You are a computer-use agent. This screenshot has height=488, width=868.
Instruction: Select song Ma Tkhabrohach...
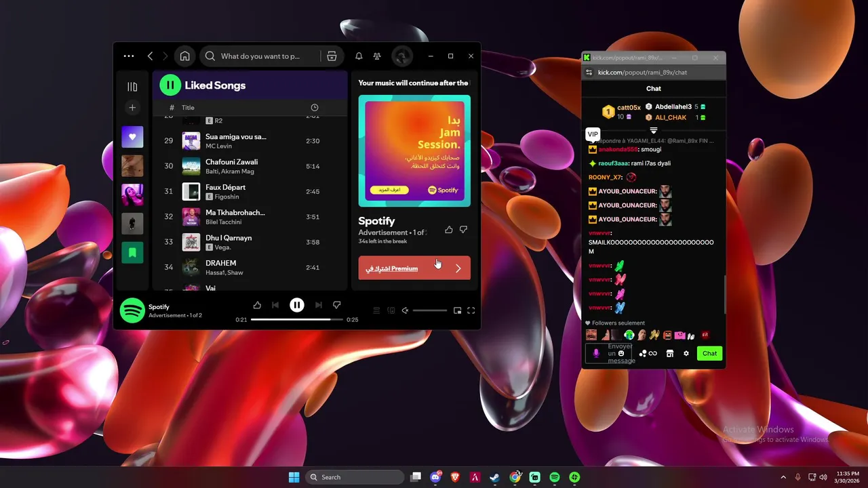(250, 216)
